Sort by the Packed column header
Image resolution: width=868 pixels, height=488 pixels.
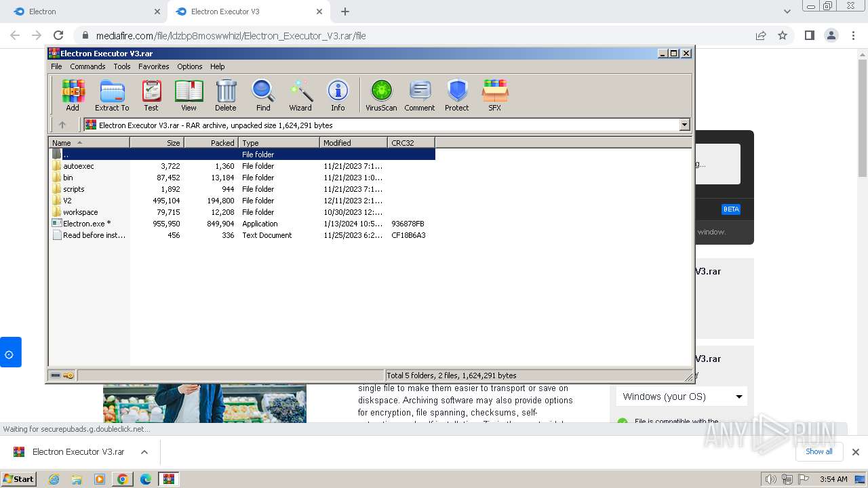pyautogui.click(x=211, y=142)
